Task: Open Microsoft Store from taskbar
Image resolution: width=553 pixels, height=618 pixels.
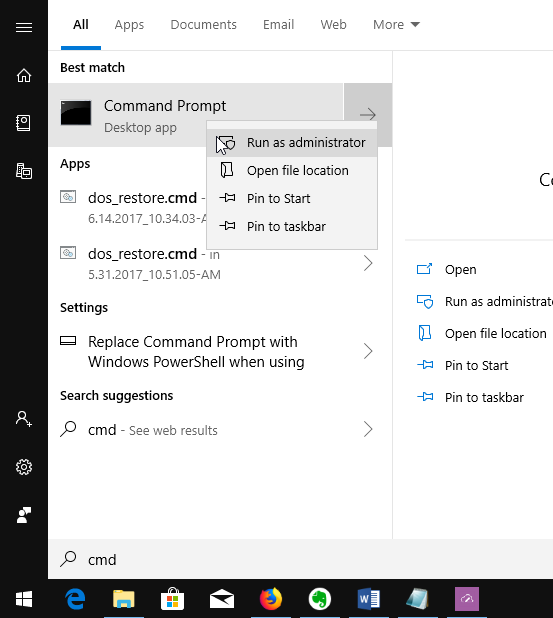Action: (x=173, y=599)
